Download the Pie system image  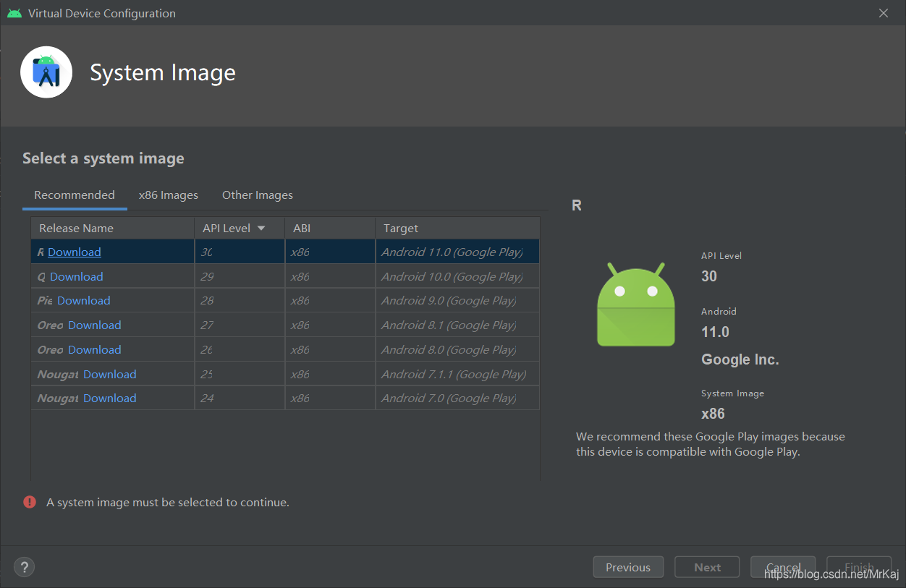point(84,301)
